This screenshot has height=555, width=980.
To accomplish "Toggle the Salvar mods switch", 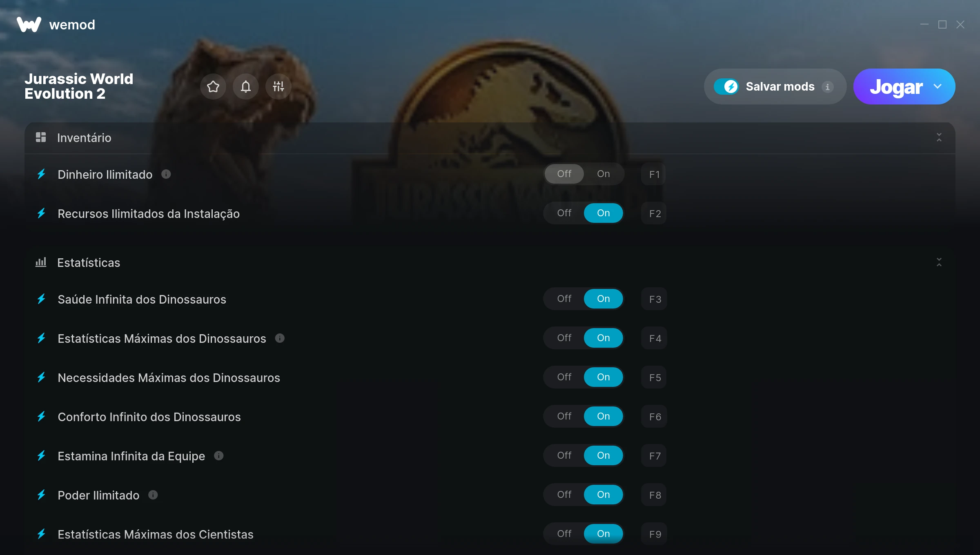I will (x=726, y=87).
